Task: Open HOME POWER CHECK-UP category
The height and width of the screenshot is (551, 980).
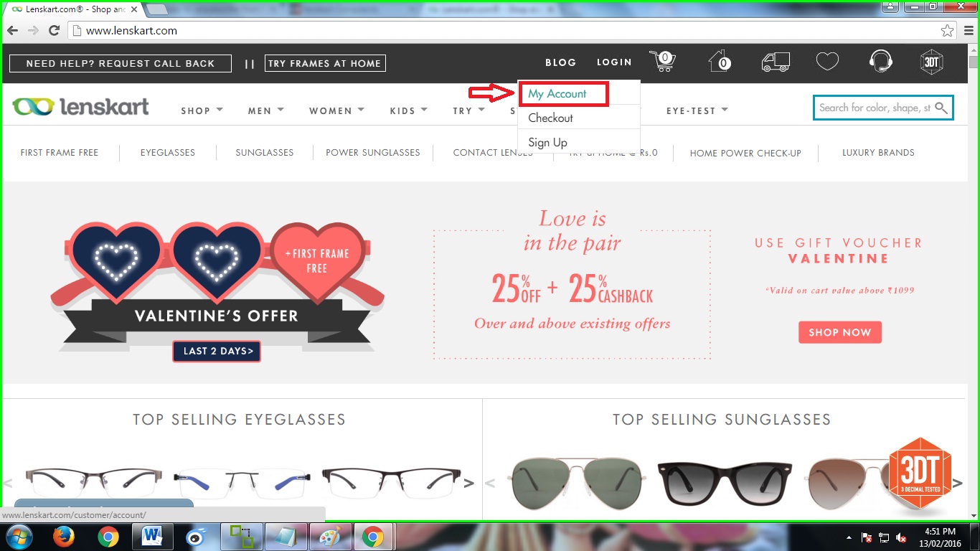Action: pos(745,153)
